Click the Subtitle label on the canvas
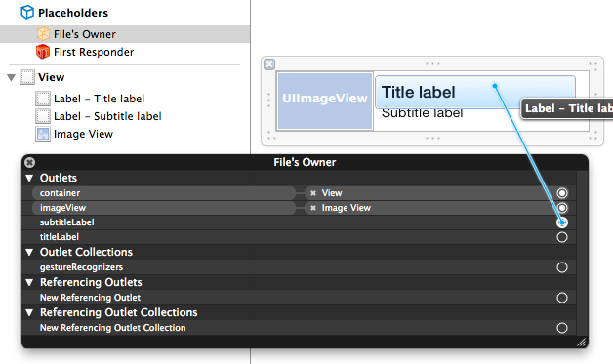Image resolution: width=613 pixels, height=364 pixels. coord(423,114)
